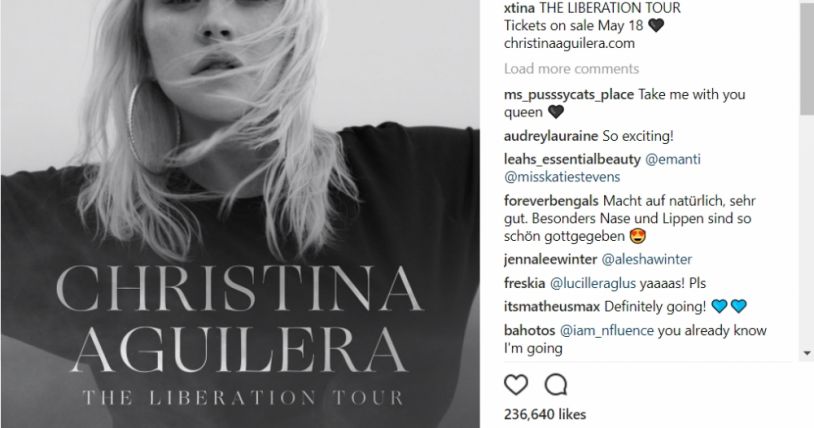Image resolution: width=814 pixels, height=428 pixels.
Task: Open leahs_essentialbeauty profile
Action: click(572, 159)
